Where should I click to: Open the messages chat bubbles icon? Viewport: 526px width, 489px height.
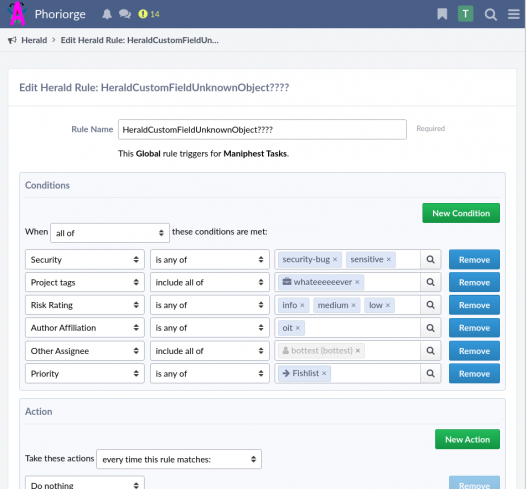coord(125,14)
